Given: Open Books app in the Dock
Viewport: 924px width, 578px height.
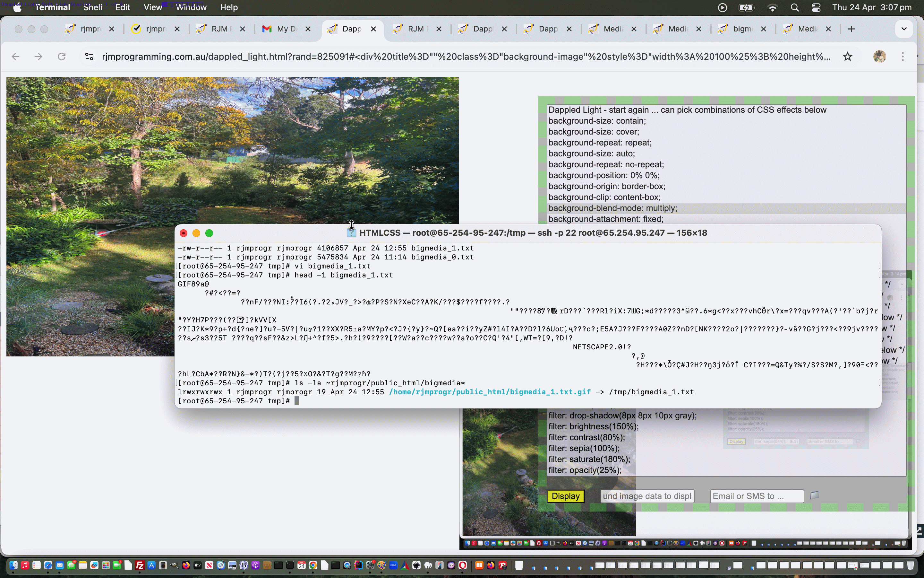Looking at the screenshot, I should point(479,565).
